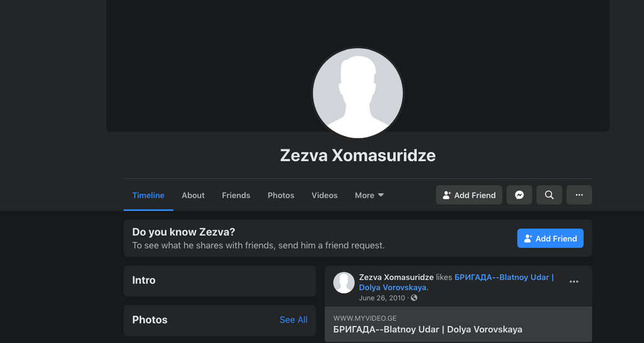Click the public globe icon on post
644x343 pixels.
click(x=414, y=298)
